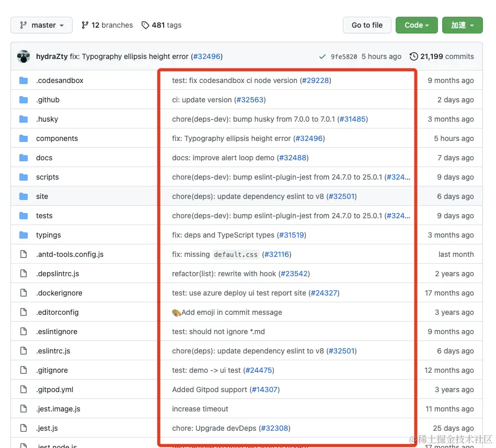
Task: Click the .depslintrc.js file icon
Action: tap(24, 273)
